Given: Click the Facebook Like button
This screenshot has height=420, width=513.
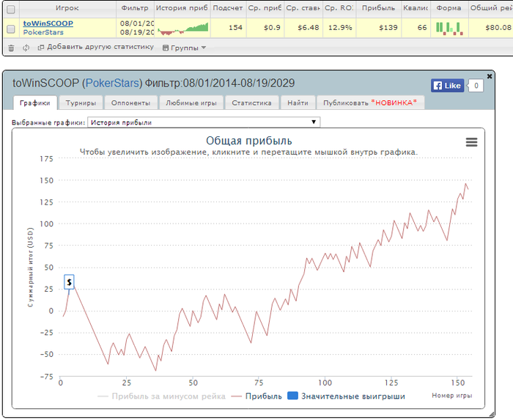Looking at the screenshot, I should [x=447, y=86].
